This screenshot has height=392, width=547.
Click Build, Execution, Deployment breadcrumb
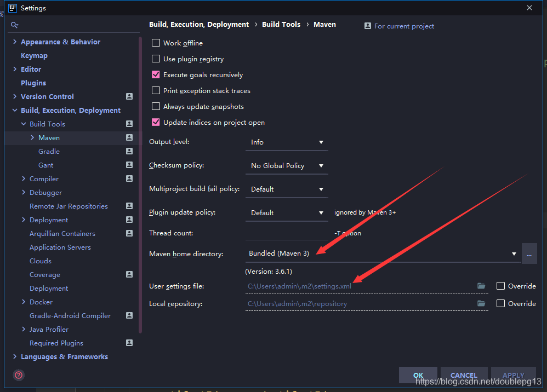199,25
